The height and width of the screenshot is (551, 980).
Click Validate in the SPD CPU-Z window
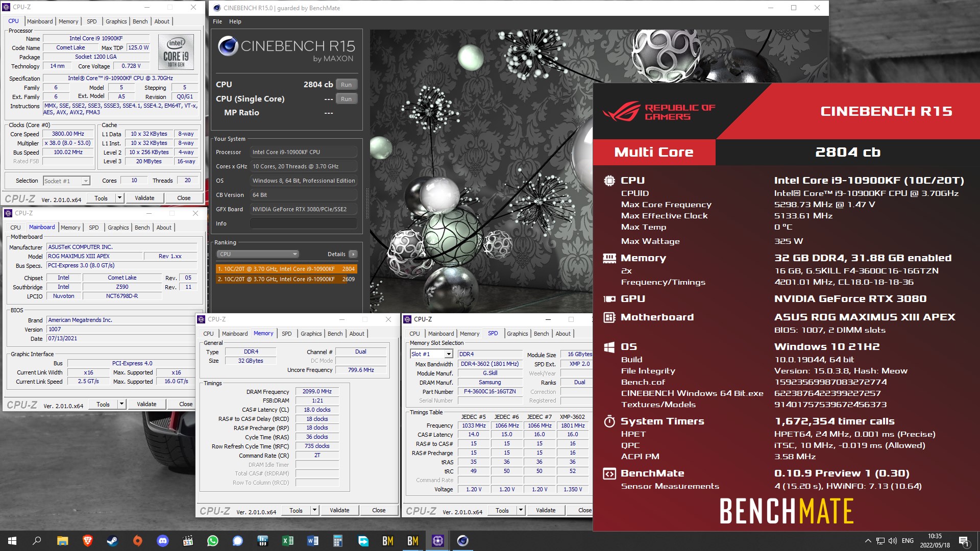pos(546,510)
